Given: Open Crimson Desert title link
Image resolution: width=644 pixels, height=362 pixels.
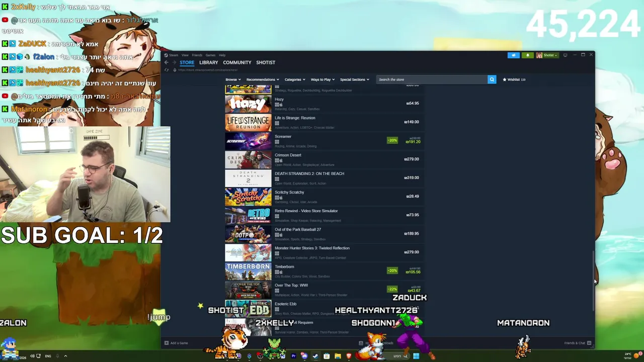Looking at the screenshot, I should (288, 155).
